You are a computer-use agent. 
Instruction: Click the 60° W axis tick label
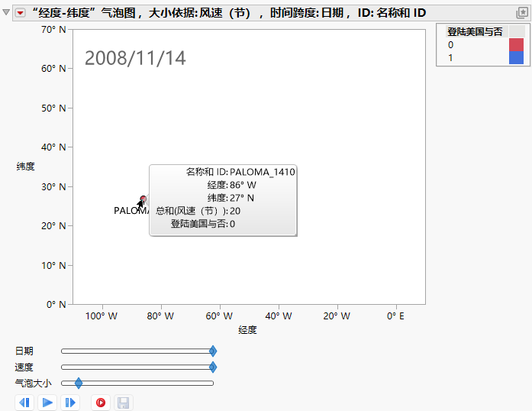219,316
